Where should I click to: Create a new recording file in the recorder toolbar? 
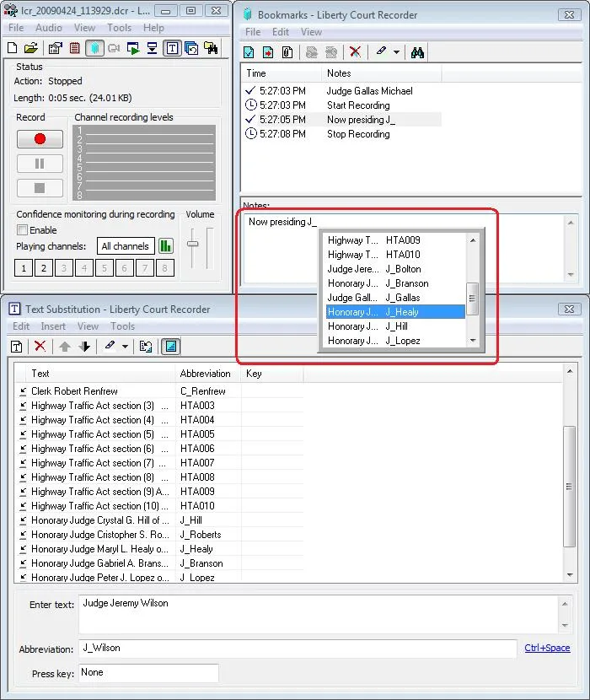tap(13, 48)
